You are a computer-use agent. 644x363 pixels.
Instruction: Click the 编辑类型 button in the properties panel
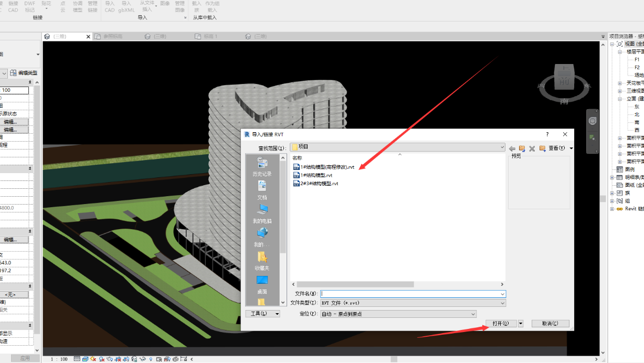[x=24, y=73]
